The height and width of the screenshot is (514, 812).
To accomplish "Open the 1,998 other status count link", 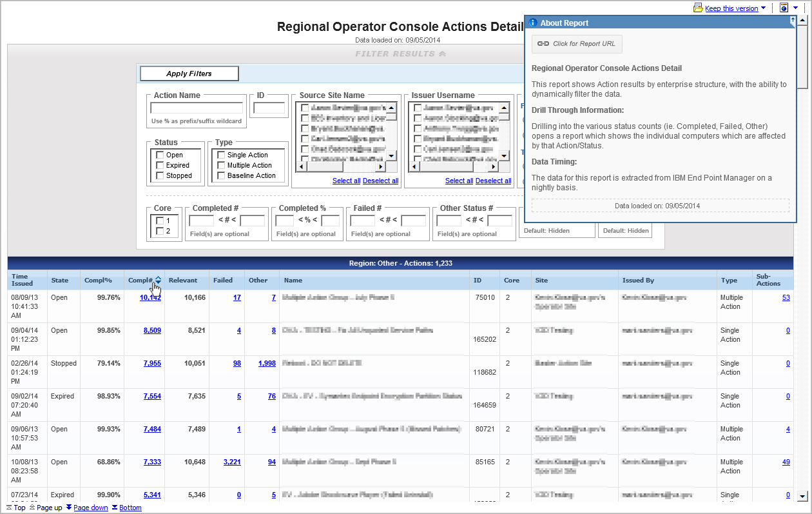I will (x=267, y=363).
